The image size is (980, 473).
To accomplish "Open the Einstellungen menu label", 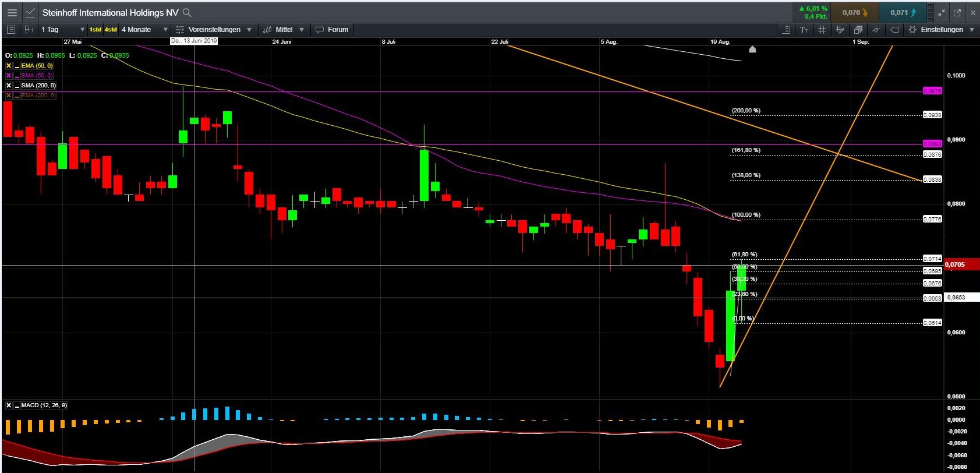I will coord(942,29).
